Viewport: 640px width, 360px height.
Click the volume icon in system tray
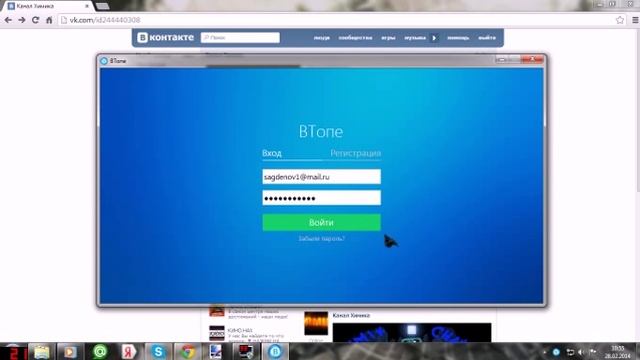click(x=581, y=352)
